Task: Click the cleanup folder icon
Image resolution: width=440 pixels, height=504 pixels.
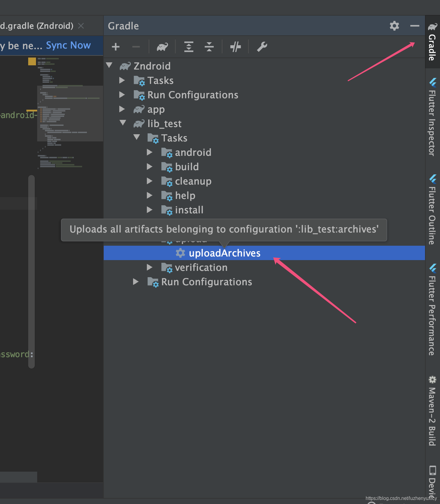Action: [x=167, y=181]
